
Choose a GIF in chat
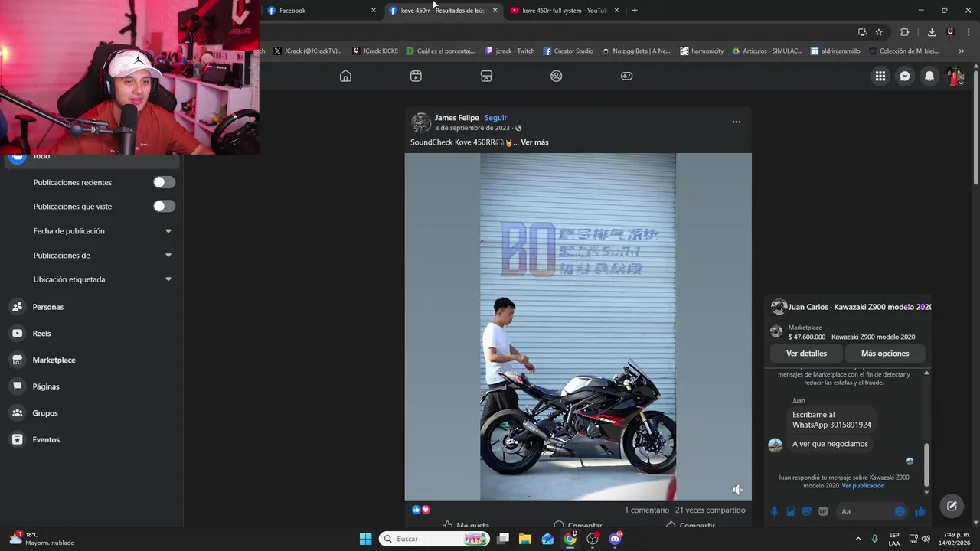tap(823, 511)
